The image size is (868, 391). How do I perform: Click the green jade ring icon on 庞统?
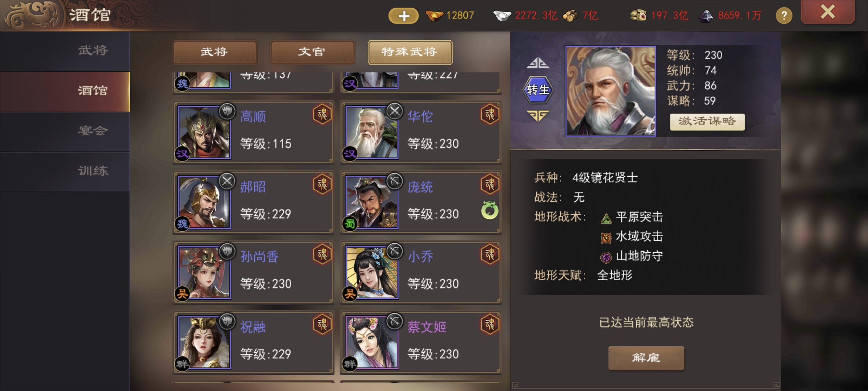click(x=490, y=210)
